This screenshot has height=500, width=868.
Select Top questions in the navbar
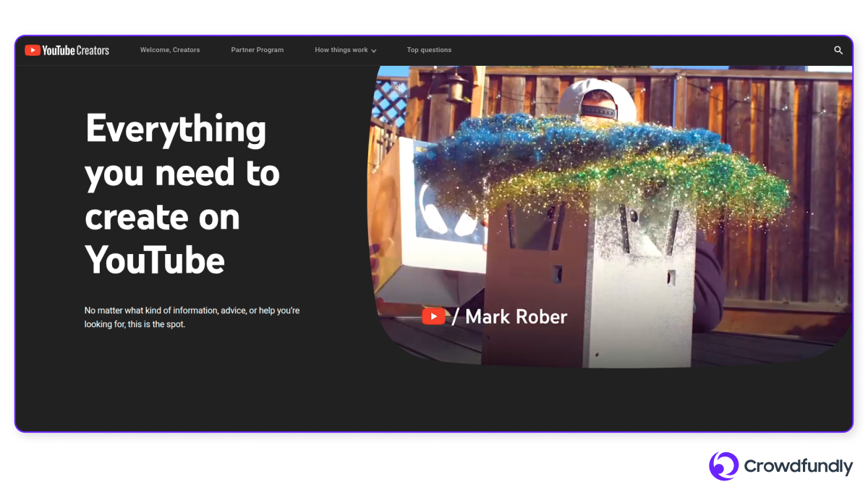[x=429, y=50]
